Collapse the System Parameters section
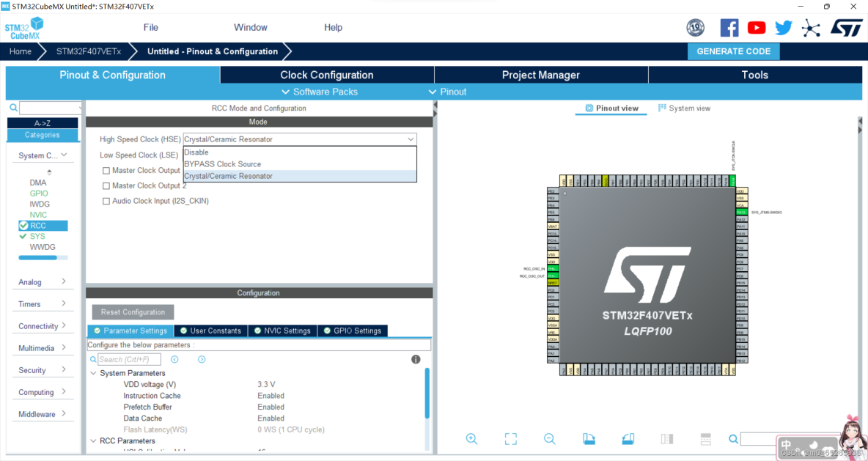Viewport: 868px width, 461px height. point(92,372)
